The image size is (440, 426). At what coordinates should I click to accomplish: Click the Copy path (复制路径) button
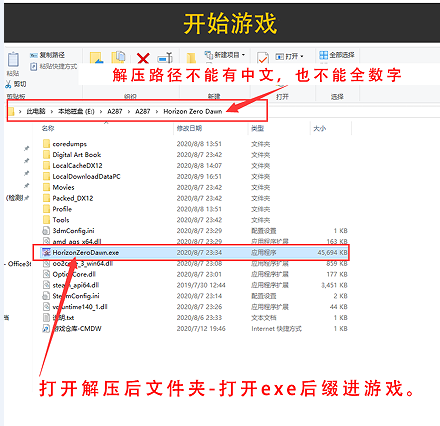point(47,55)
